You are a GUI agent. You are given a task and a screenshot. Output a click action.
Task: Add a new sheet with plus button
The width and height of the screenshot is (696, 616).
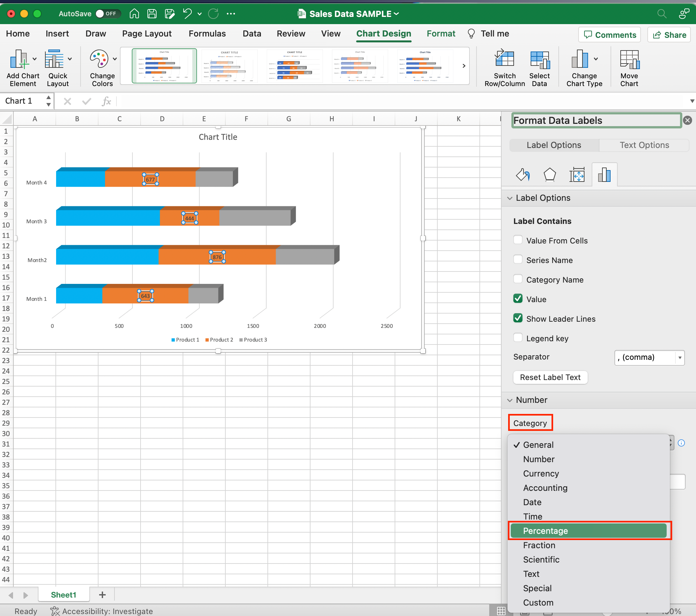pyautogui.click(x=102, y=595)
